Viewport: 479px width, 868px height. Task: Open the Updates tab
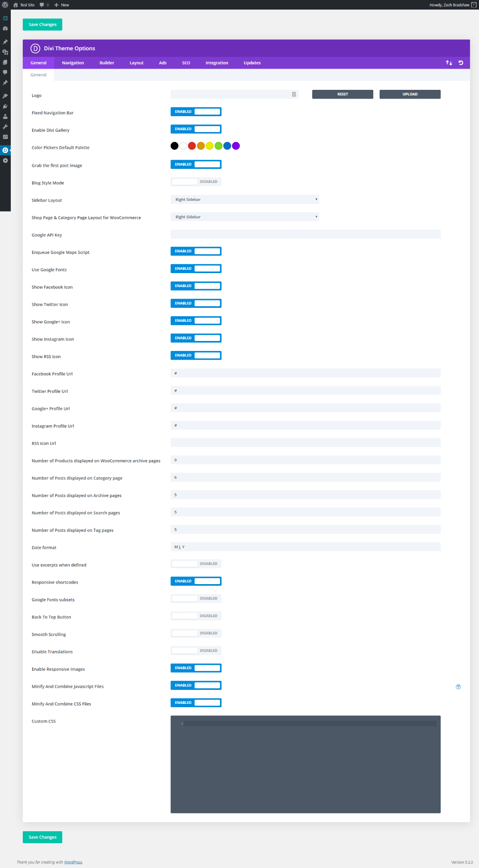(x=252, y=63)
